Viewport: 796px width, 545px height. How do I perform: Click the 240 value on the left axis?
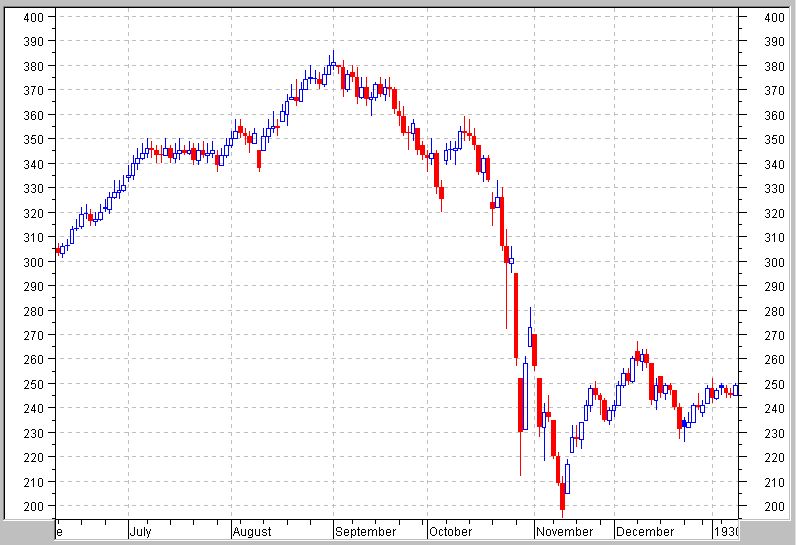(x=34, y=408)
